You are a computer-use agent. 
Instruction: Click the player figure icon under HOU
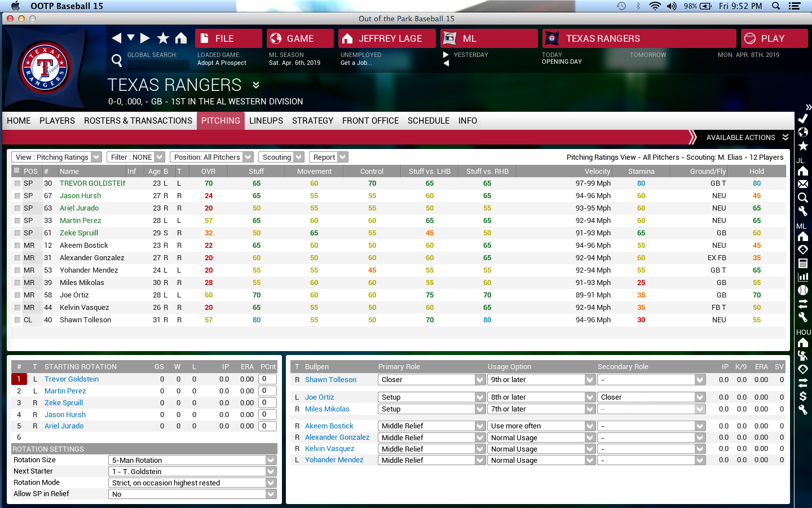[803, 356]
